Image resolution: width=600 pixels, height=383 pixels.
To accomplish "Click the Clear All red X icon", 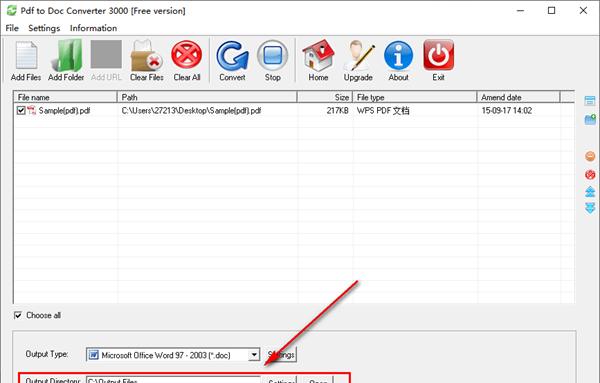I will click(x=187, y=55).
